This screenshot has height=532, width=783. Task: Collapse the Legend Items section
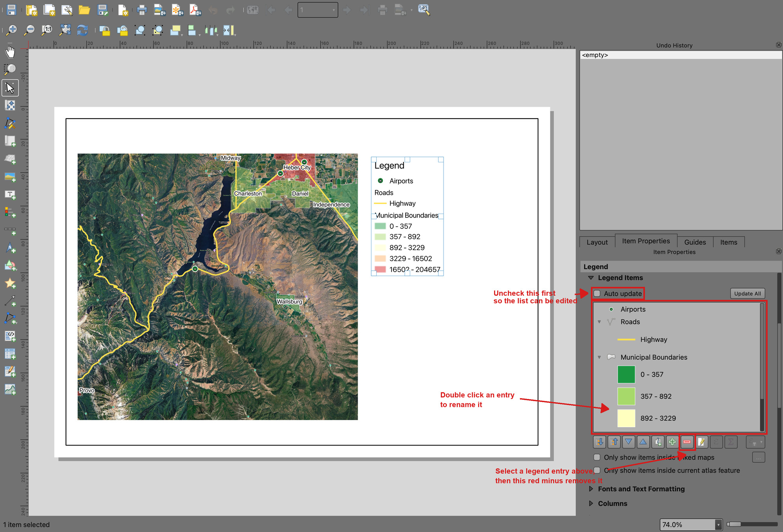(591, 278)
